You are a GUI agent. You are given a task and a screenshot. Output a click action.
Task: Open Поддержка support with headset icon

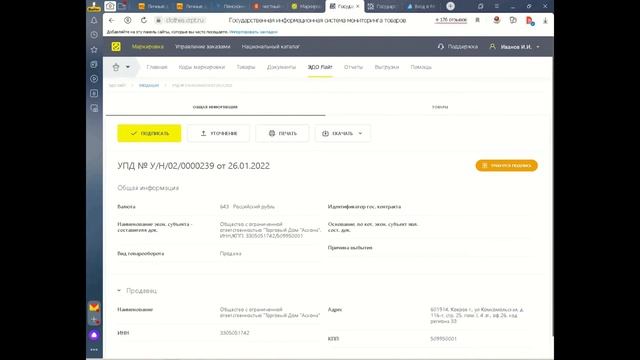point(458,47)
